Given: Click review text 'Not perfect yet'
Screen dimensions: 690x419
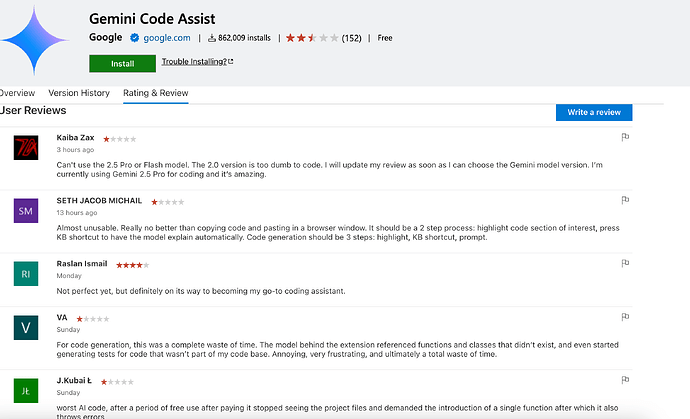Looking at the screenshot, I should (201, 291).
